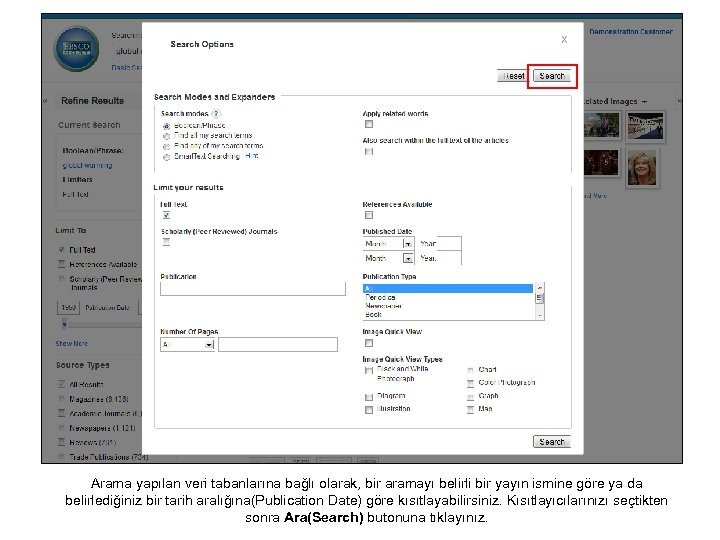Viewport: 720px width, 540px height.
Task: Open second related image thumbnail in top row
Action: coord(646,126)
